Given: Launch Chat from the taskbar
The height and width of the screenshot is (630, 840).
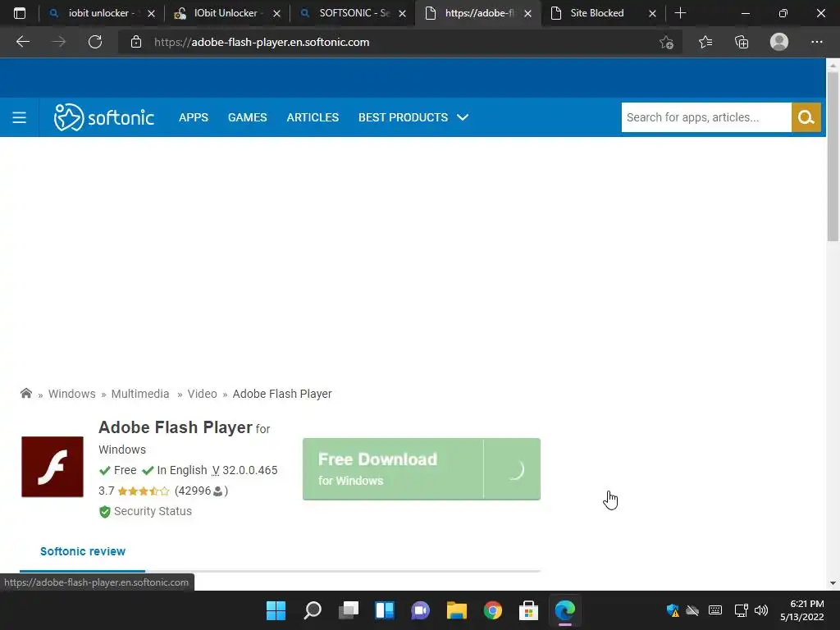Looking at the screenshot, I should (x=421, y=610).
